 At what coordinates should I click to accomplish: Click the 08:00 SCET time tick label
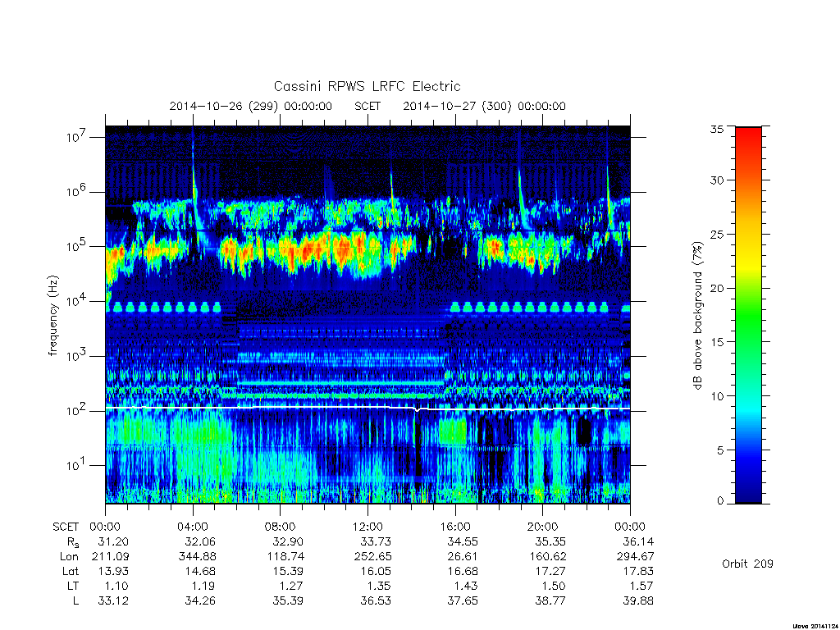tap(281, 527)
